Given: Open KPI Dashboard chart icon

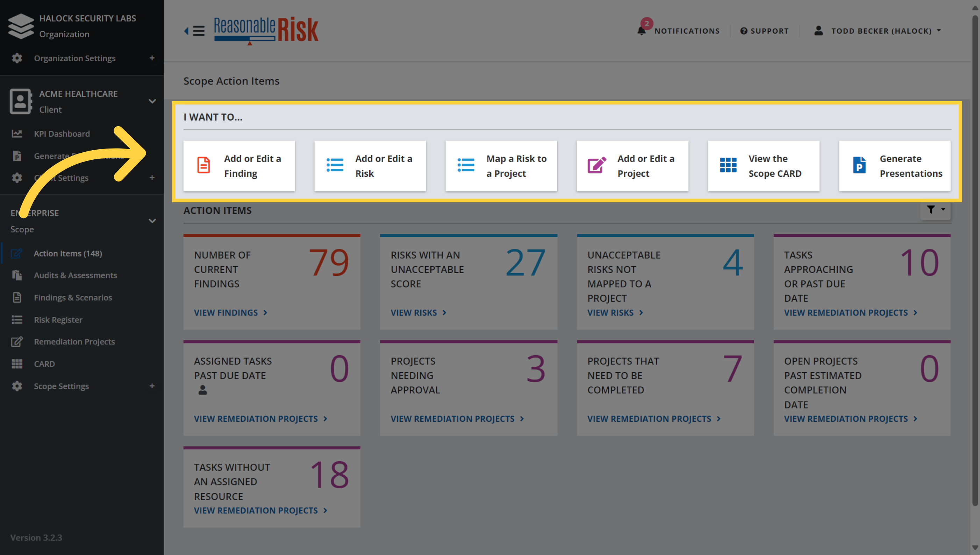Looking at the screenshot, I should pos(17,134).
